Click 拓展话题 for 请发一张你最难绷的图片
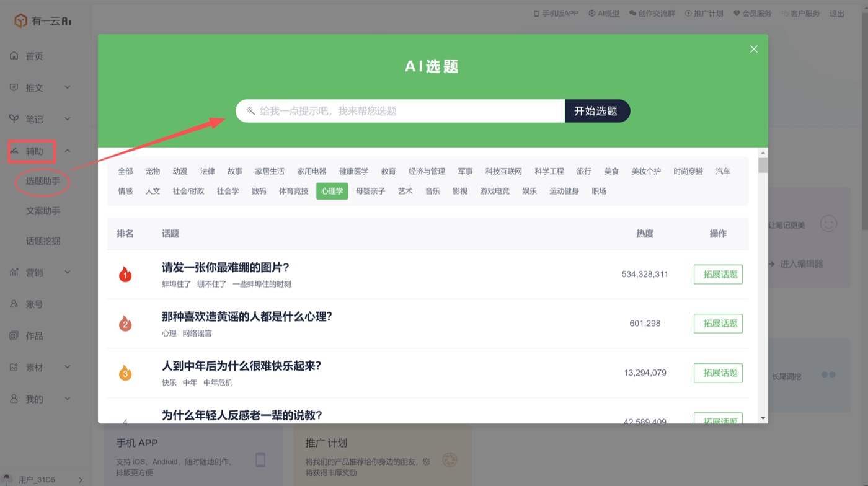This screenshot has width=868, height=486. point(718,274)
